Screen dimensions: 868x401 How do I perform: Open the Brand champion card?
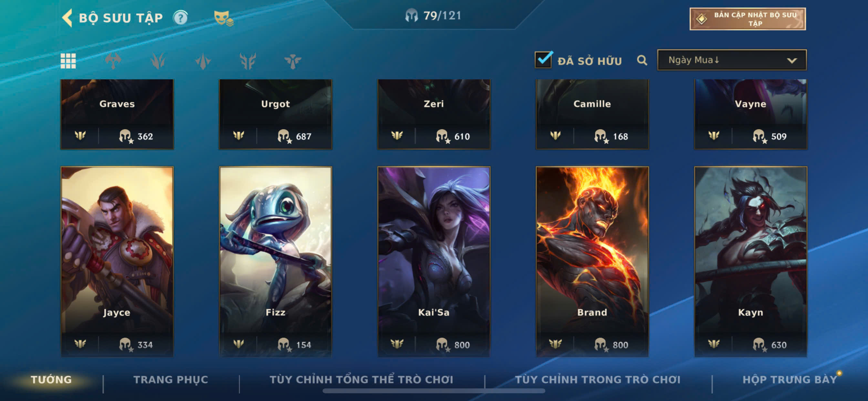tap(592, 262)
